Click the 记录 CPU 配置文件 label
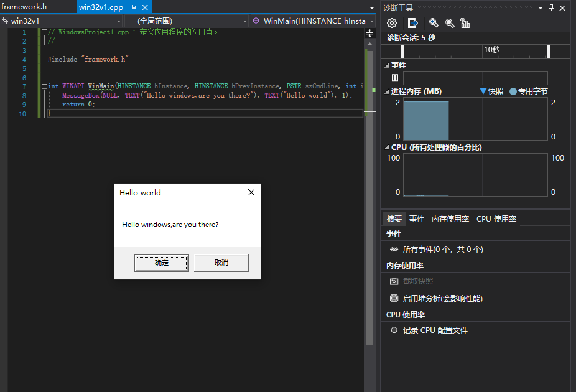 [435, 330]
